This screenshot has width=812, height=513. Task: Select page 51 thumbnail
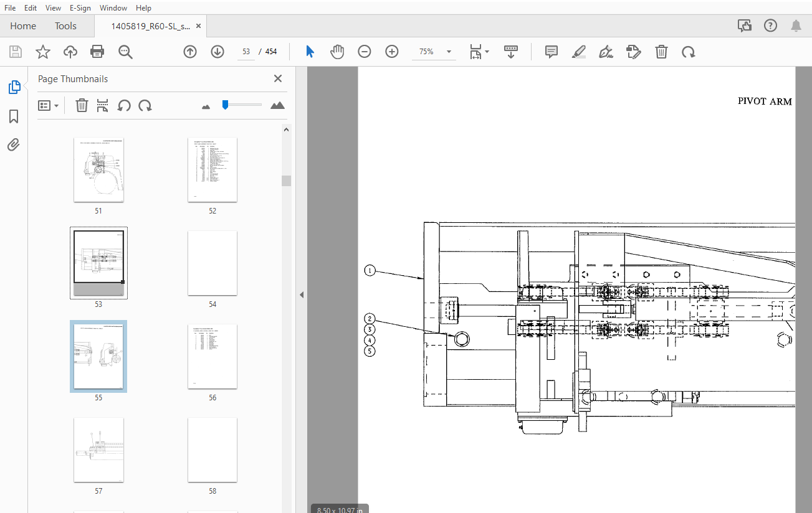98,170
